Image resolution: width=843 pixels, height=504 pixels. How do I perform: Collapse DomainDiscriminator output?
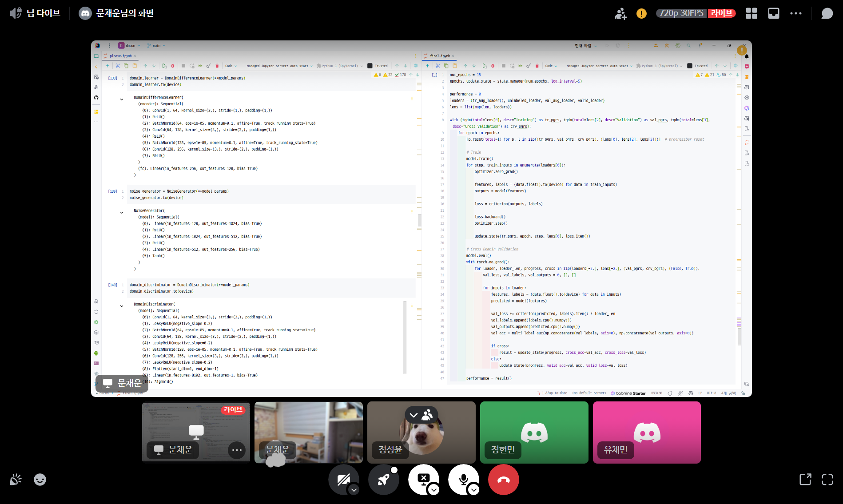pos(122,306)
